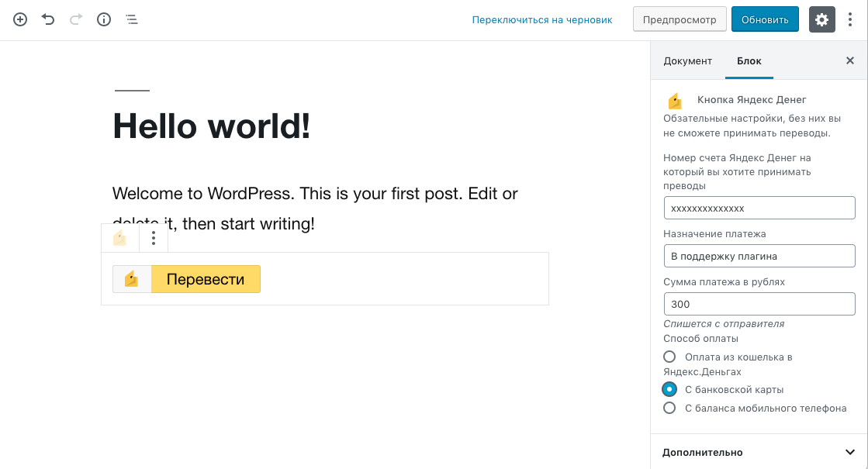Toggle the settings gear sidebar
Screen dimensions: 868x469
pos(822,20)
